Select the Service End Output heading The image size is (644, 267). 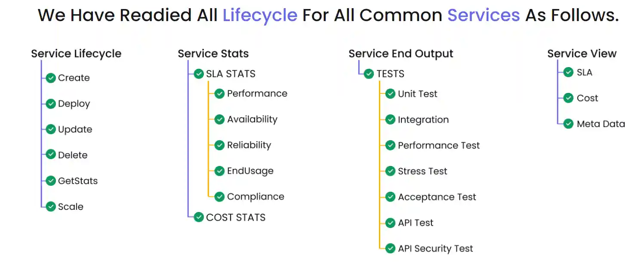[x=401, y=54]
